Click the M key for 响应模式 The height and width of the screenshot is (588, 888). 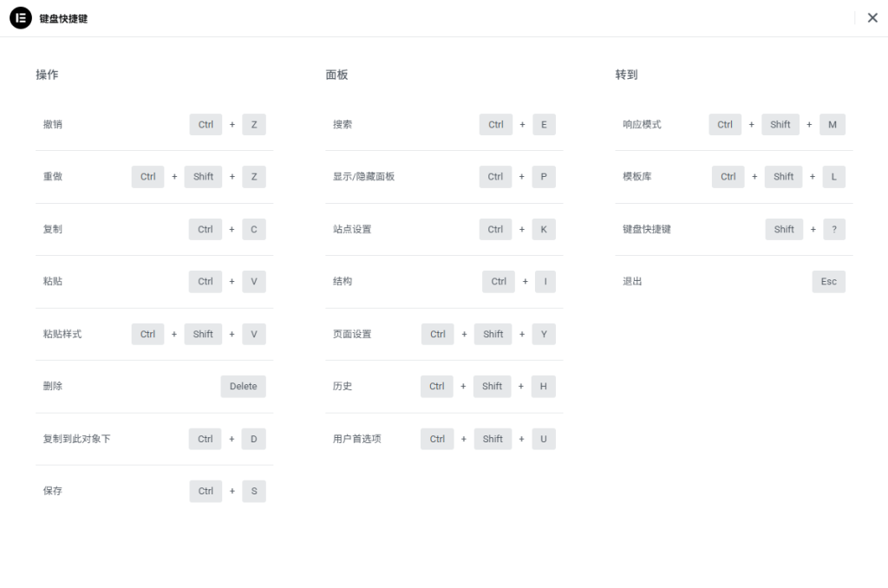832,125
